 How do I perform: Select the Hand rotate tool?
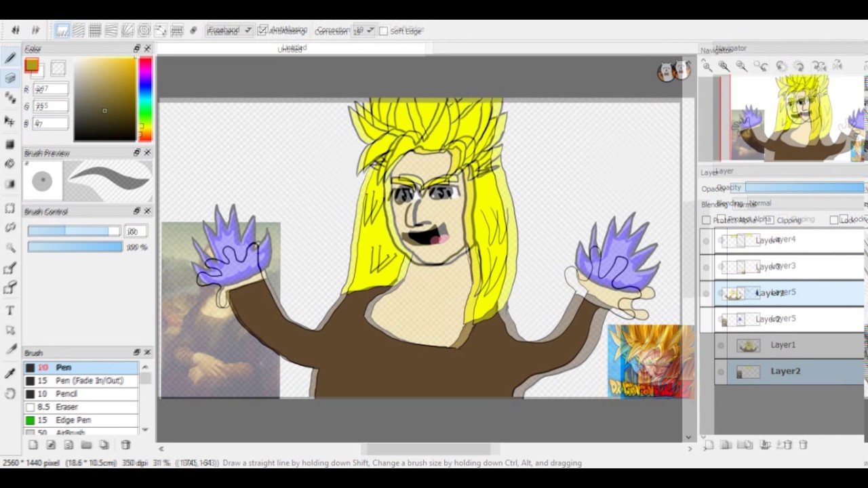[10, 394]
